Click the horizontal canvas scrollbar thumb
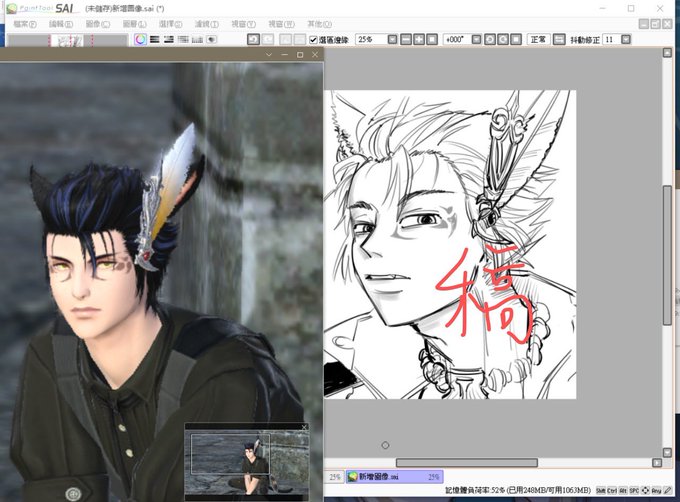The width and height of the screenshot is (680, 502). pos(467,463)
